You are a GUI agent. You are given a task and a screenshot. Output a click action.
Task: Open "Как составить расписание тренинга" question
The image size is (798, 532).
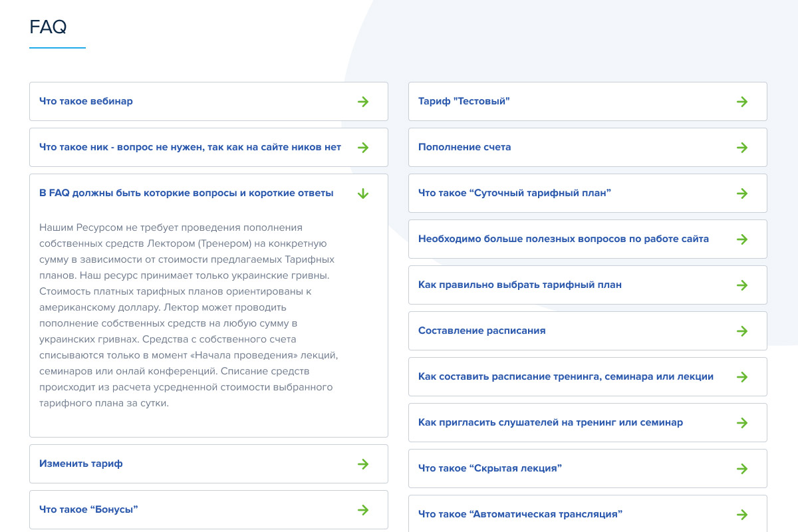(x=565, y=377)
